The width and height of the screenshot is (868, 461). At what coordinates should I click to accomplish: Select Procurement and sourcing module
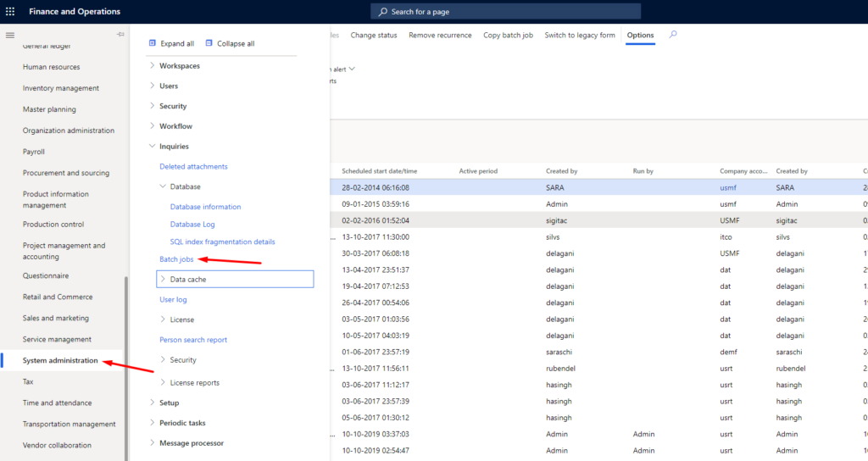pos(66,173)
